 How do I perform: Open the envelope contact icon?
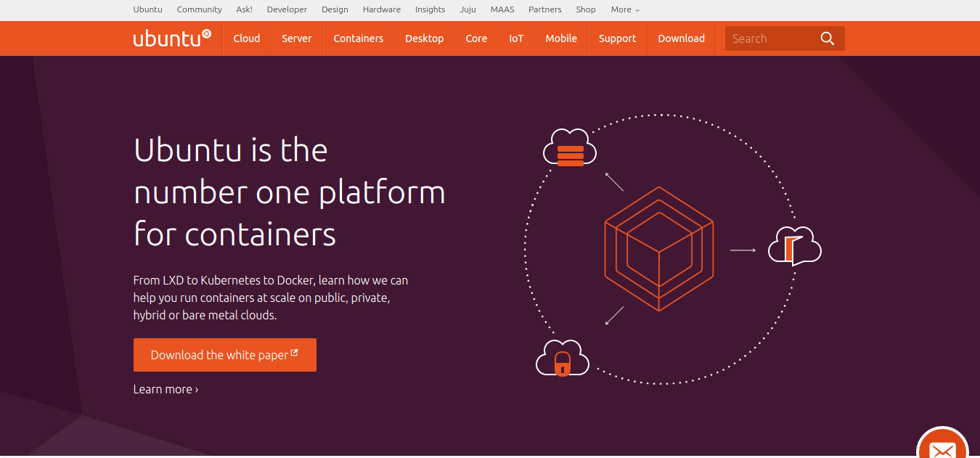[x=942, y=449]
